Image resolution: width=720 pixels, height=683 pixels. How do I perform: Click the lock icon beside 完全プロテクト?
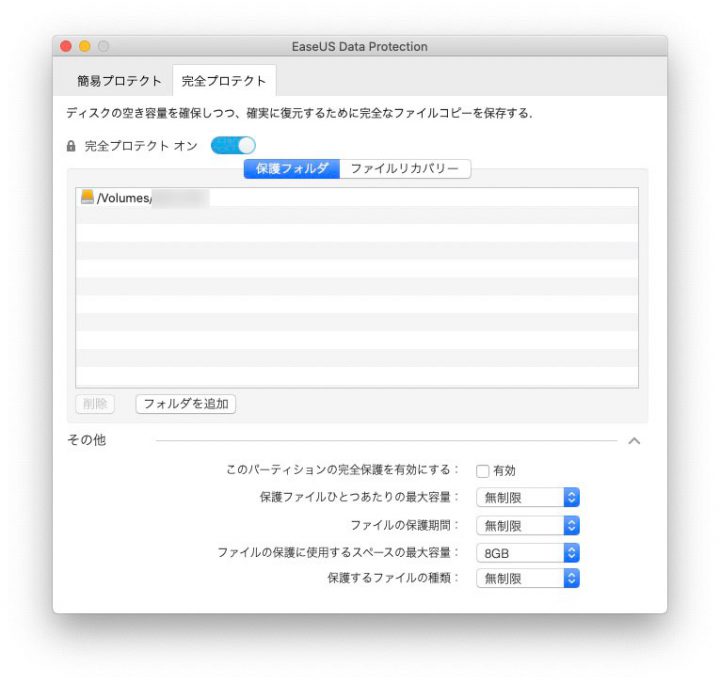tap(71, 146)
